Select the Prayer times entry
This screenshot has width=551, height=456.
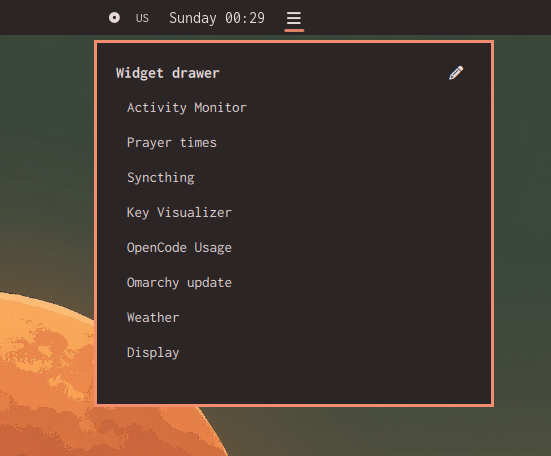172,143
